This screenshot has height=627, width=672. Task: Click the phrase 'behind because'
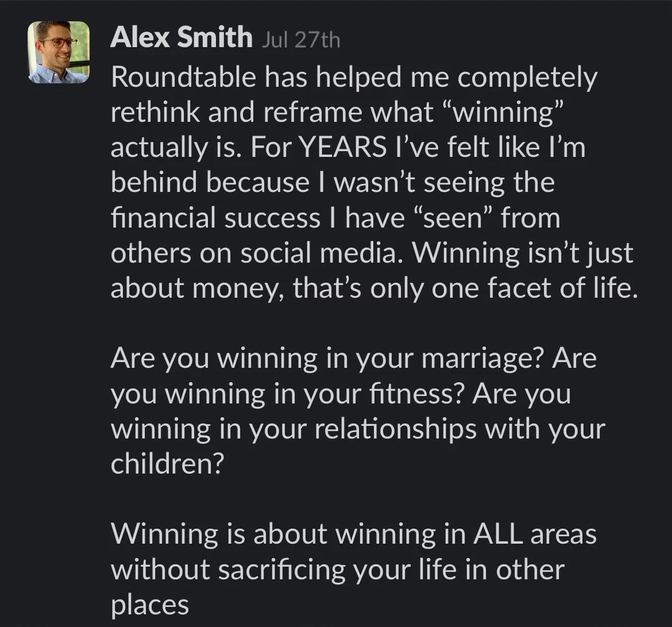click(x=210, y=182)
